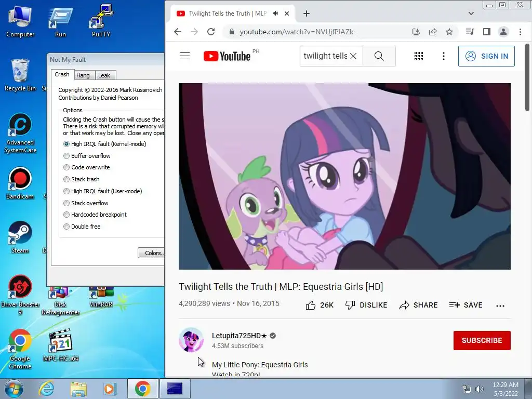Click the Chrome back arrow
The width and height of the screenshot is (532, 399).
[x=178, y=32]
